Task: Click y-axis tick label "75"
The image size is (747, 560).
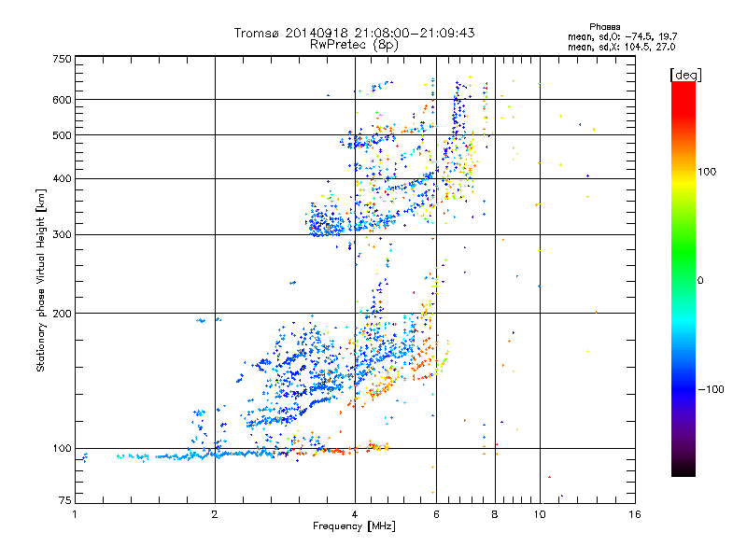Action: click(x=65, y=500)
